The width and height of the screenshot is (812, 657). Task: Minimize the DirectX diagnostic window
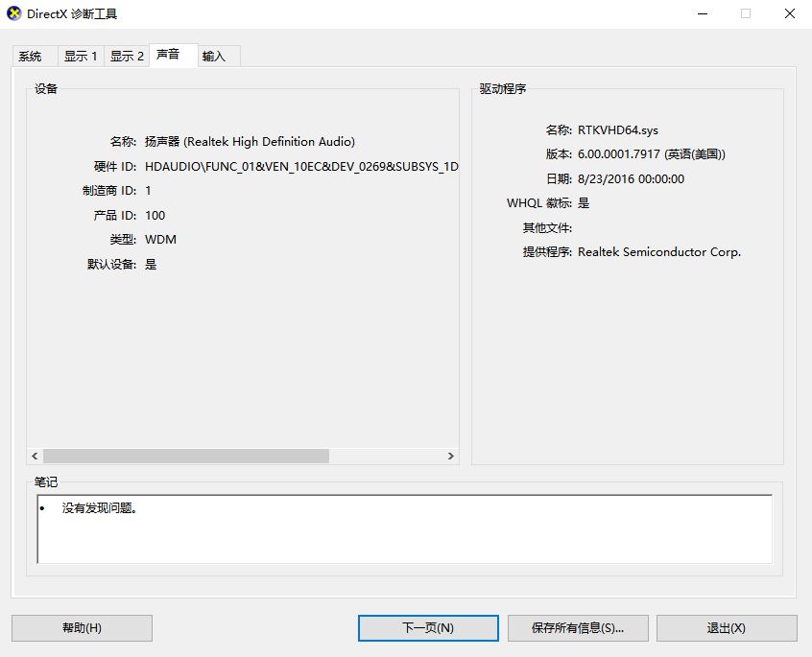pyautogui.click(x=703, y=14)
